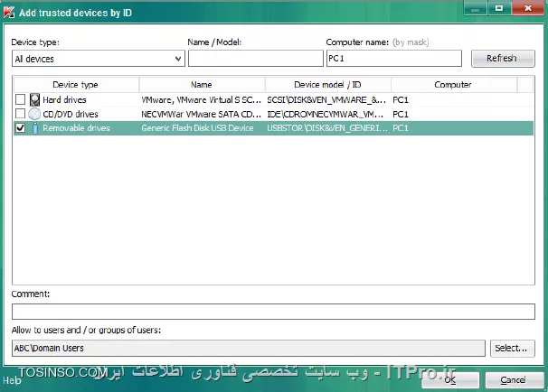Click the Select... button
Viewport: 548px width, 392px height.
(513, 348)
